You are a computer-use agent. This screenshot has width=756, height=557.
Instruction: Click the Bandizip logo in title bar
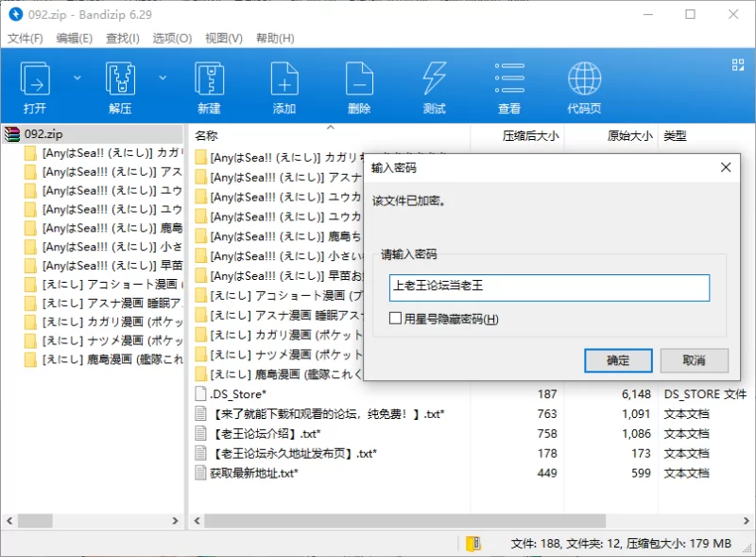point(15,14)
